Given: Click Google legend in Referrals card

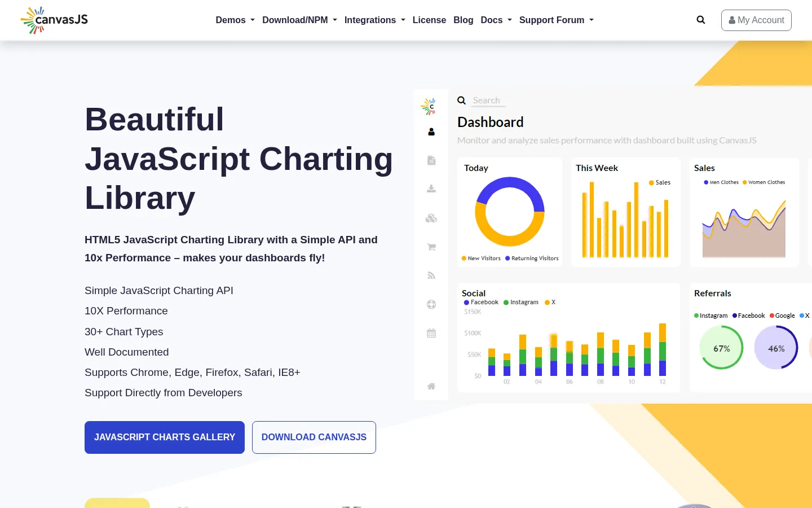Looking at the screenshot, I should [782, 316].
